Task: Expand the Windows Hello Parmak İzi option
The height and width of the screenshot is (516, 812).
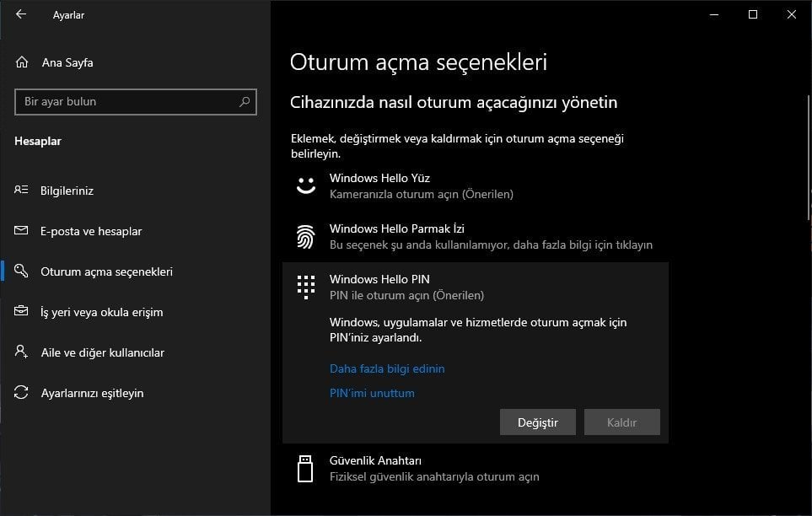Action: click(476, 236)
